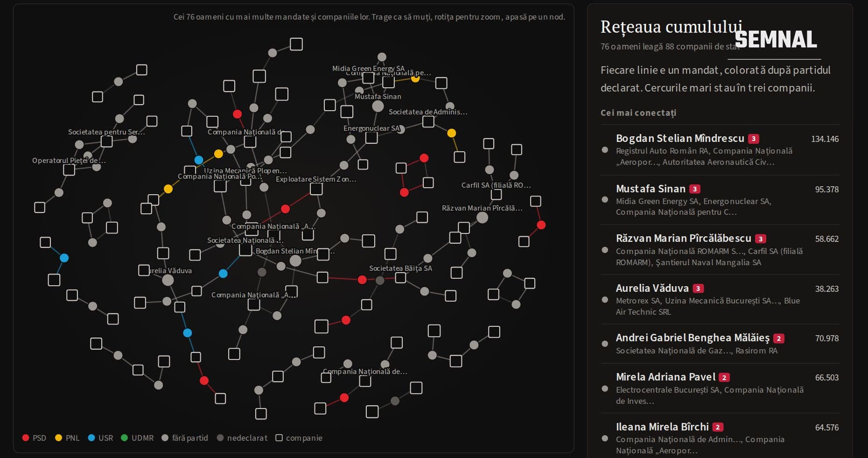Viewport: 868px width, 458px height.
Task: Click the fără partid legend dot
Action: (165, 438)
